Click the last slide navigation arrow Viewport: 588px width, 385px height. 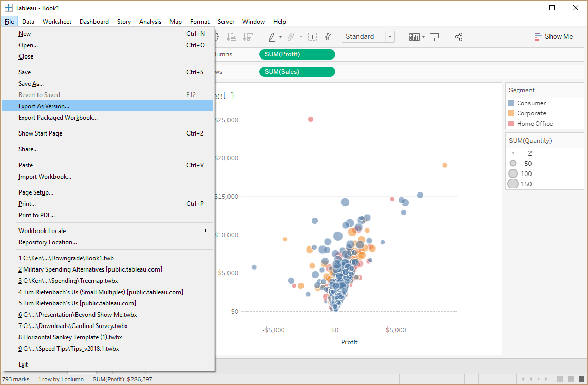[546, 379]
